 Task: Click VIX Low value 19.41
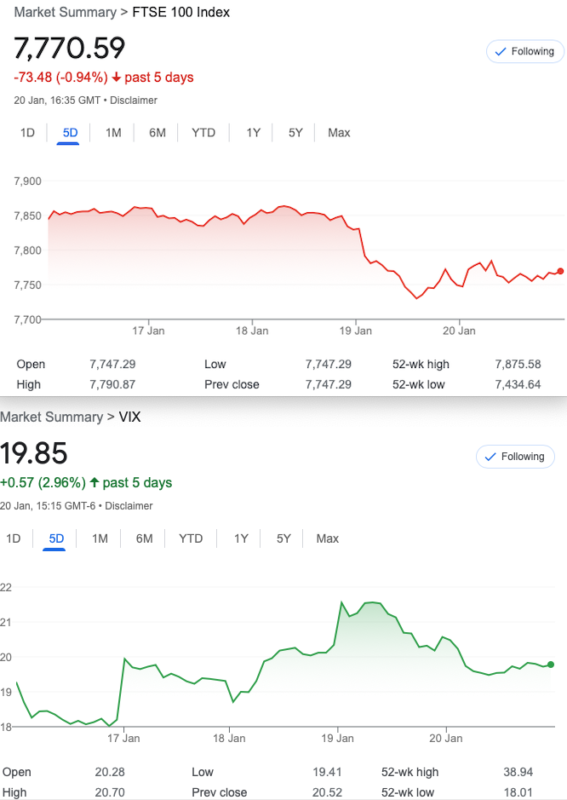pos(327,772)
